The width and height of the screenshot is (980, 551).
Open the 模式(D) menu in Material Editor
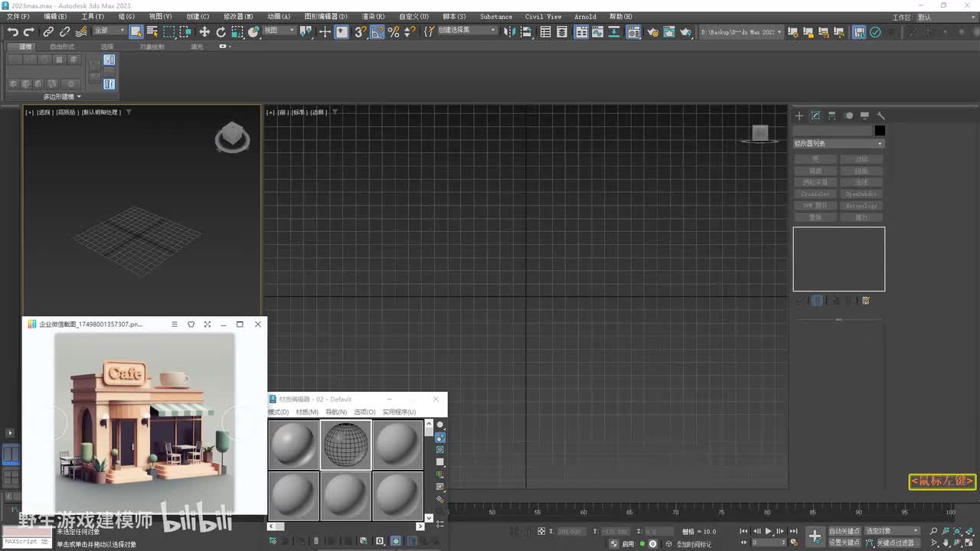278,412
